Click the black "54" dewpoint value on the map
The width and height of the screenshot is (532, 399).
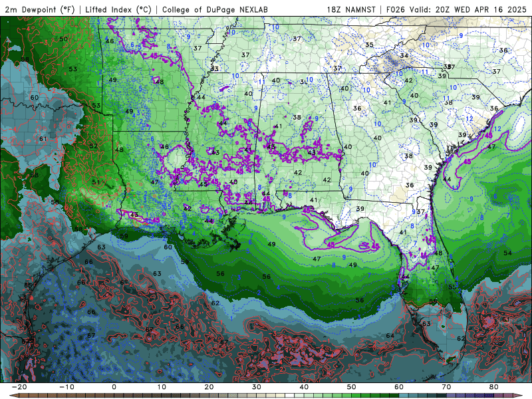tap(507, 253)
